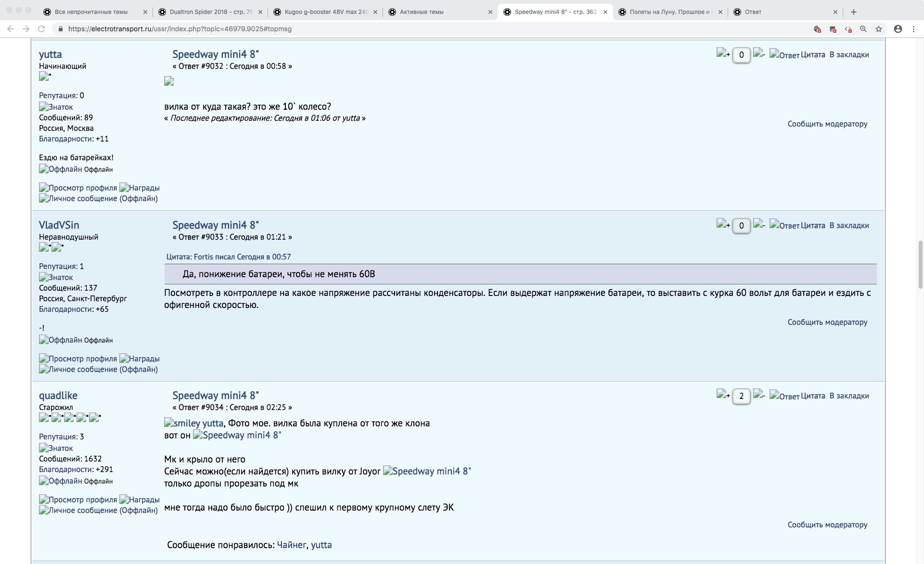
Task: Open the Chrome three-dot menu
Action: coord(913,29)
